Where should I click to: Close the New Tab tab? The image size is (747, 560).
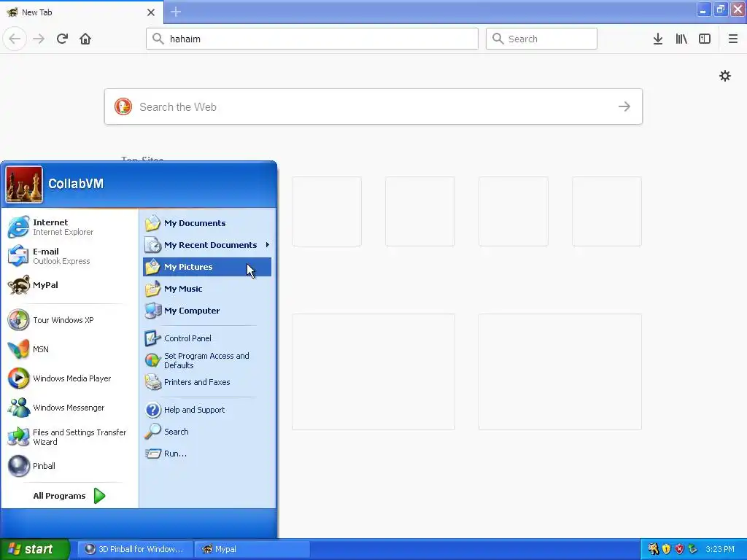pyautogui.click(x=151, y=12)
